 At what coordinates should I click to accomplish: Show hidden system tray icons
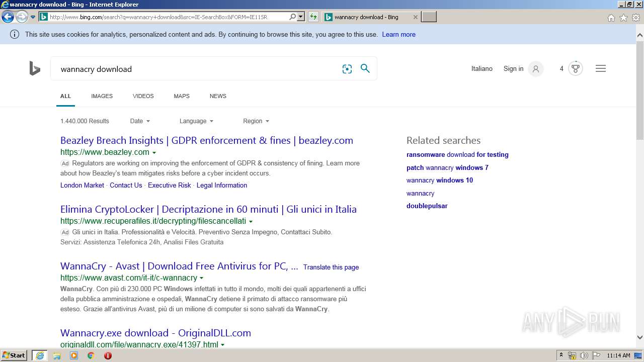coord(561,355)
